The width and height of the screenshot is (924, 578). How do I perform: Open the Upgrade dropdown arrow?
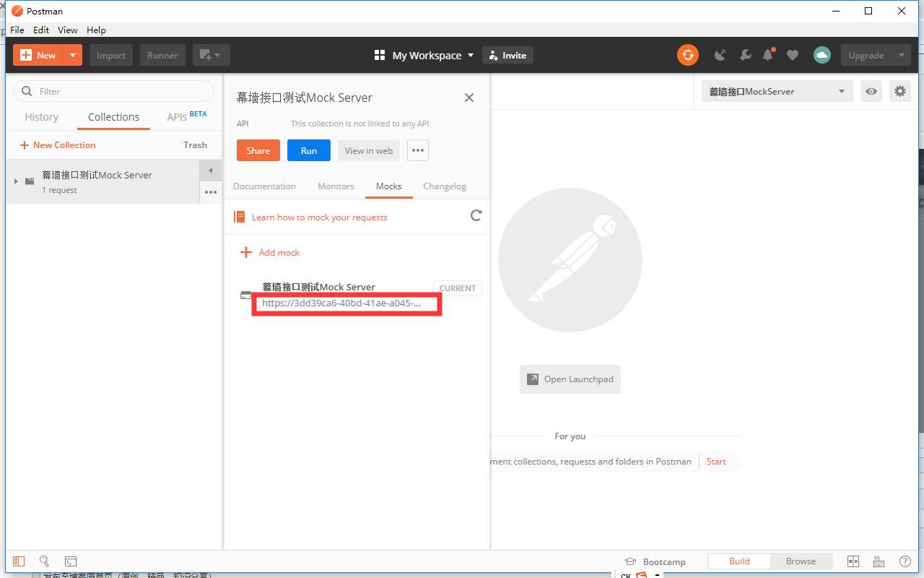[901, 55]
